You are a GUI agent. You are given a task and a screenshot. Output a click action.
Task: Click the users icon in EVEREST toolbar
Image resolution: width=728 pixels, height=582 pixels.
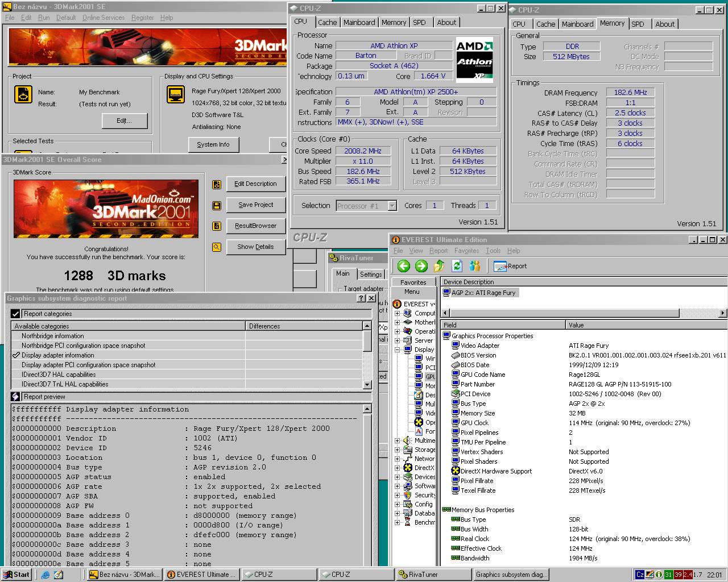coord(475,265)
